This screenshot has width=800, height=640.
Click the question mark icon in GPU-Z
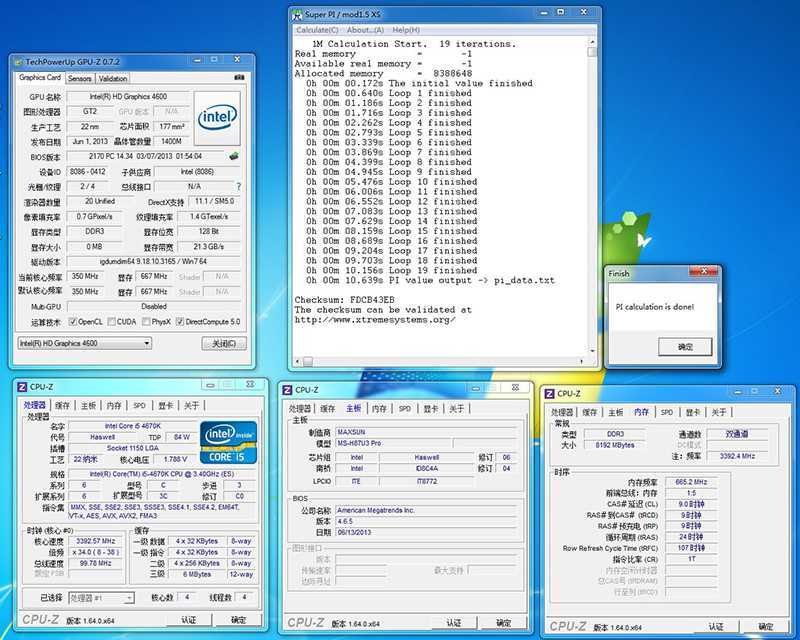tap(238, 187)
